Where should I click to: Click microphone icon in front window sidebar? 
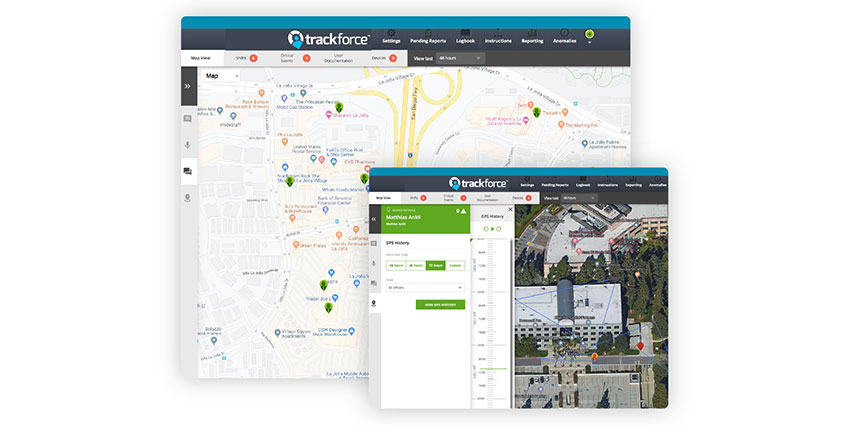[374, 263]
